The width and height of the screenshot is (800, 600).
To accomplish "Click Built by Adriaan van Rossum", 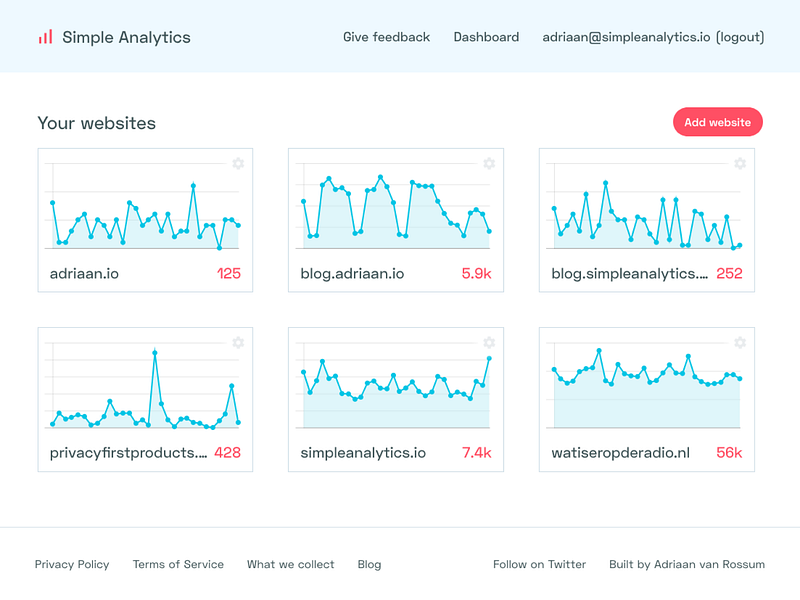I will pyautogui.click(x=687, y=564).
